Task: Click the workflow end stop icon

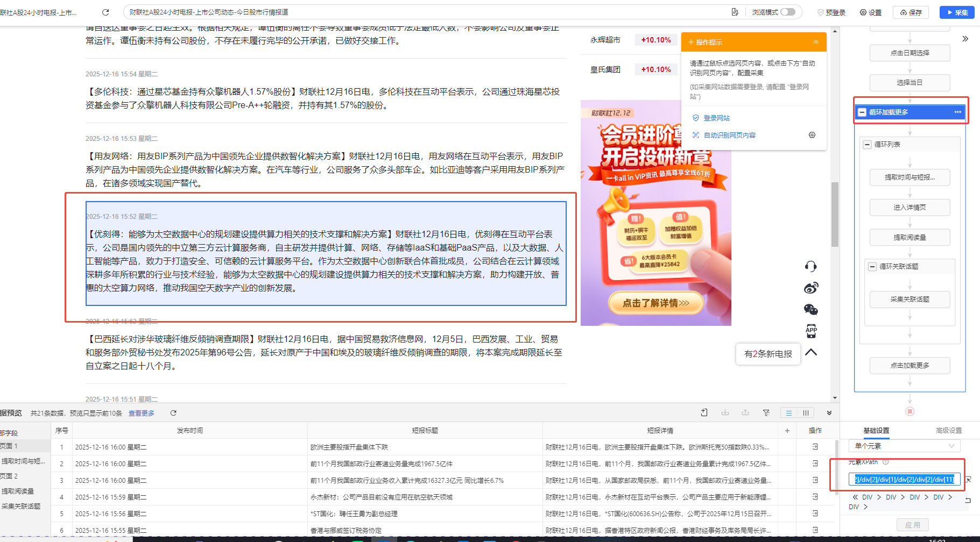Action: click(x=910, y=411)
